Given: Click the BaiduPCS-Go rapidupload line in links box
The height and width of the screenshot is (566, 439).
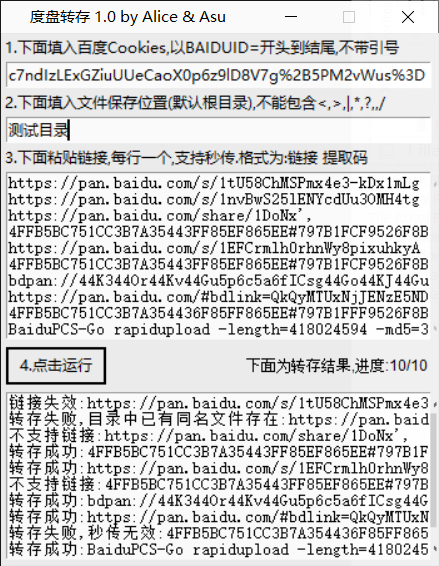Looking at the screenshot, I should (x=218, y=329).
